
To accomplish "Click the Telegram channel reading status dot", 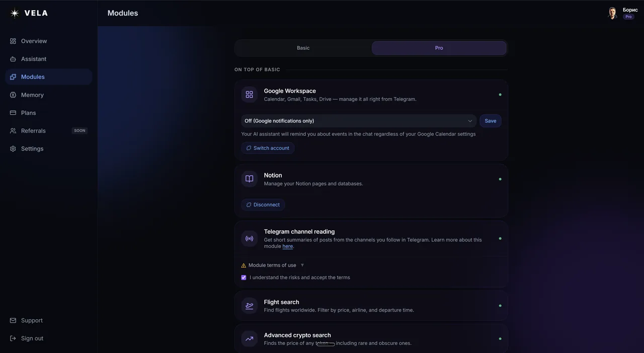I will 500,239.
